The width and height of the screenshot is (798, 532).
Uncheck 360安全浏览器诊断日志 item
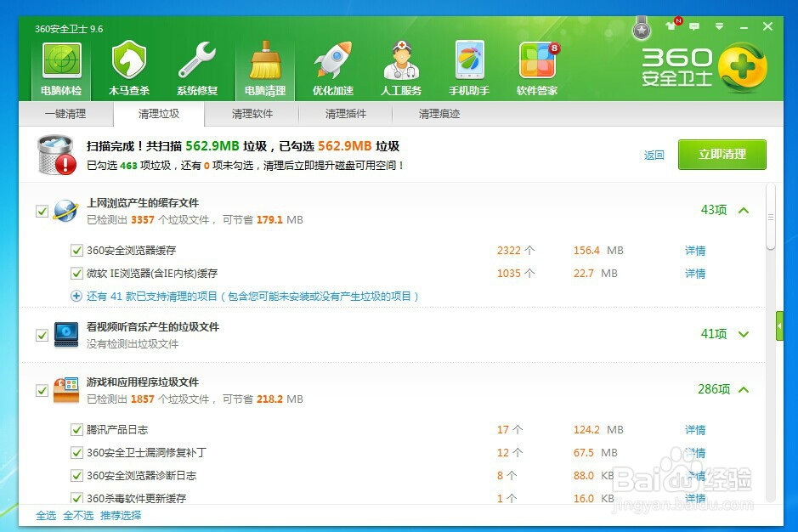click(76, 475)
